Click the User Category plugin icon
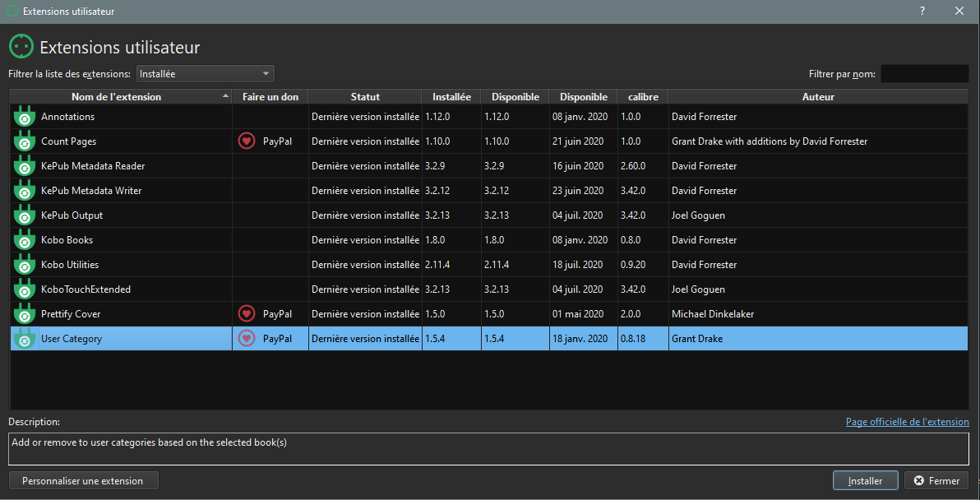 coord(25,339)
